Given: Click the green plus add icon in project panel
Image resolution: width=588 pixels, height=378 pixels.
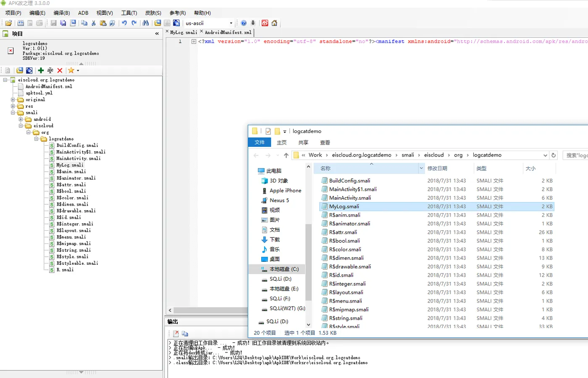Looking at the screenshot, I should click(x=41, y=70).
